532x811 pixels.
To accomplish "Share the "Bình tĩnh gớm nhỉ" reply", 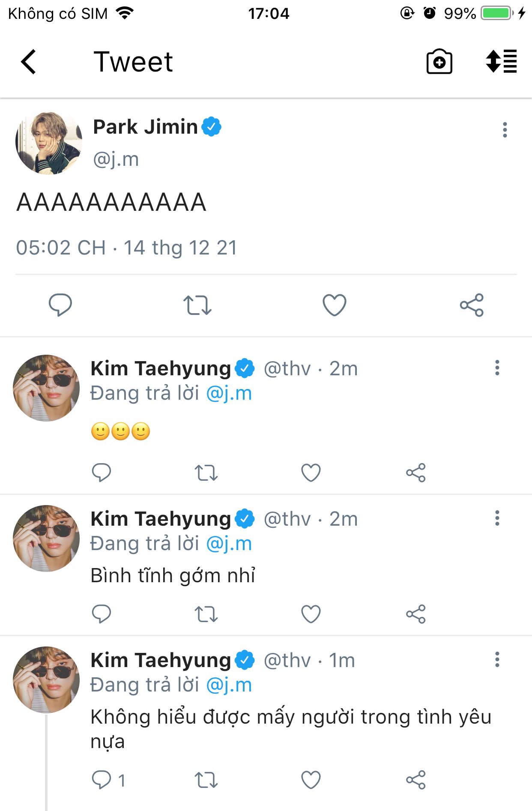I will point(415,614).
